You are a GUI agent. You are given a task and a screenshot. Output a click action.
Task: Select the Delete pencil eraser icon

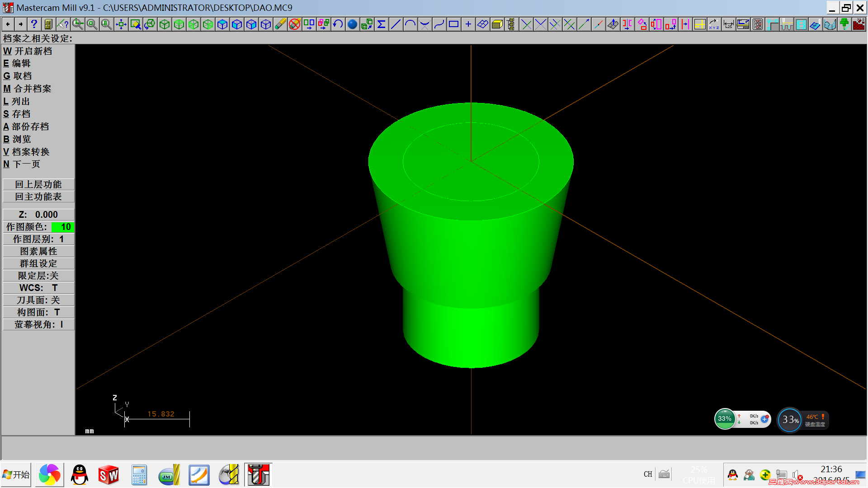[280, 24]
